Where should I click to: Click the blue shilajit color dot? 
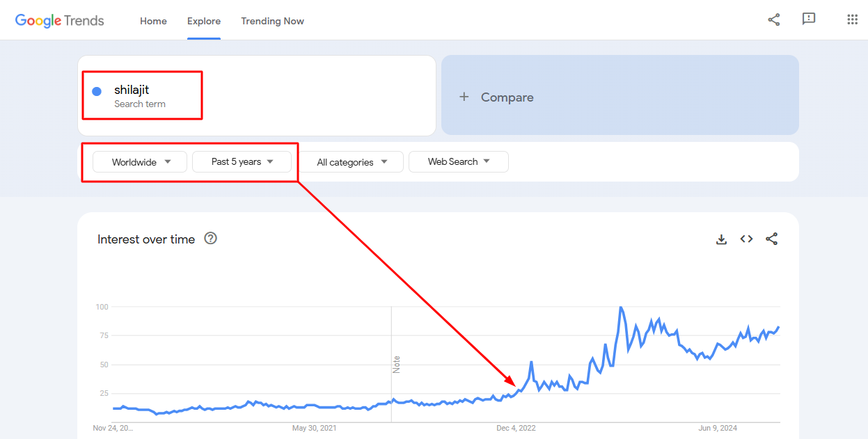pos(97,91)
